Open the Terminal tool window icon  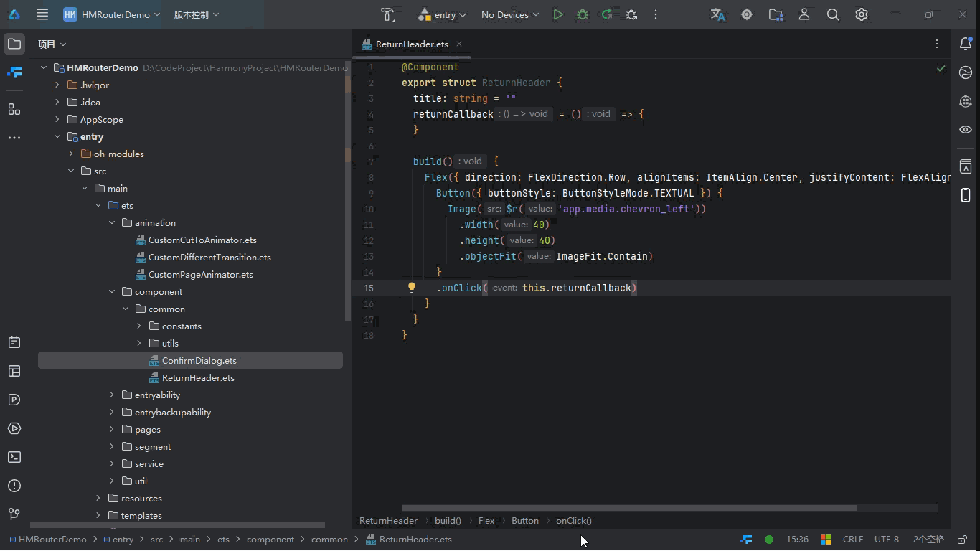click(x=14, y=457)
